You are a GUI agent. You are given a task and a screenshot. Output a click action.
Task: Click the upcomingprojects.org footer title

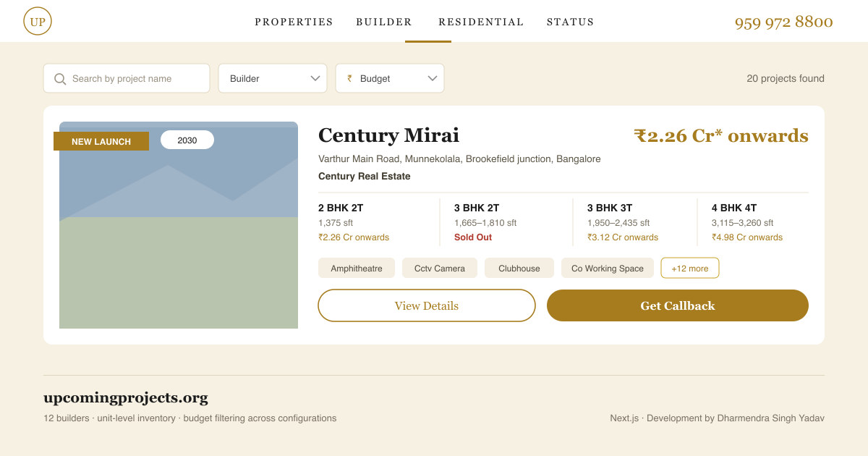(x=126, y=397)
